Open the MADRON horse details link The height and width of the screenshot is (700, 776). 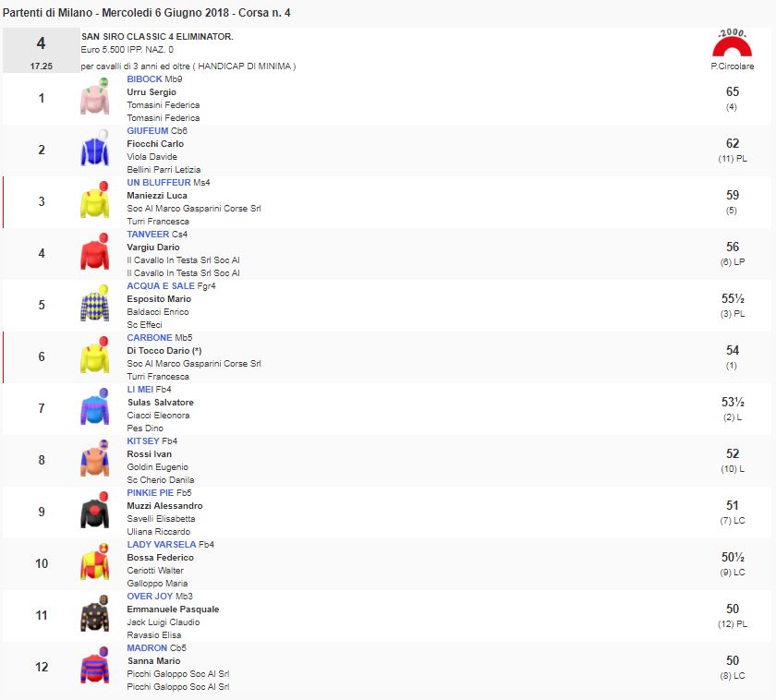point(147,648)
